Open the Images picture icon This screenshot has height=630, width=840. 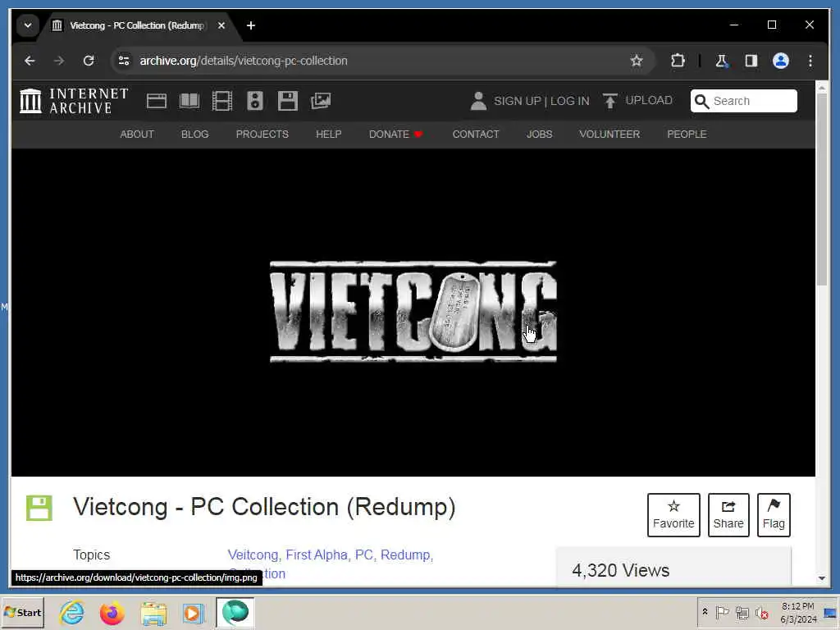tap(321, 101)
